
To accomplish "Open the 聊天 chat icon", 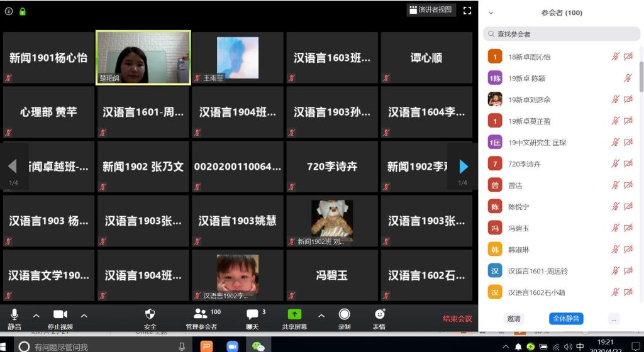I will [x=252, y=314].
